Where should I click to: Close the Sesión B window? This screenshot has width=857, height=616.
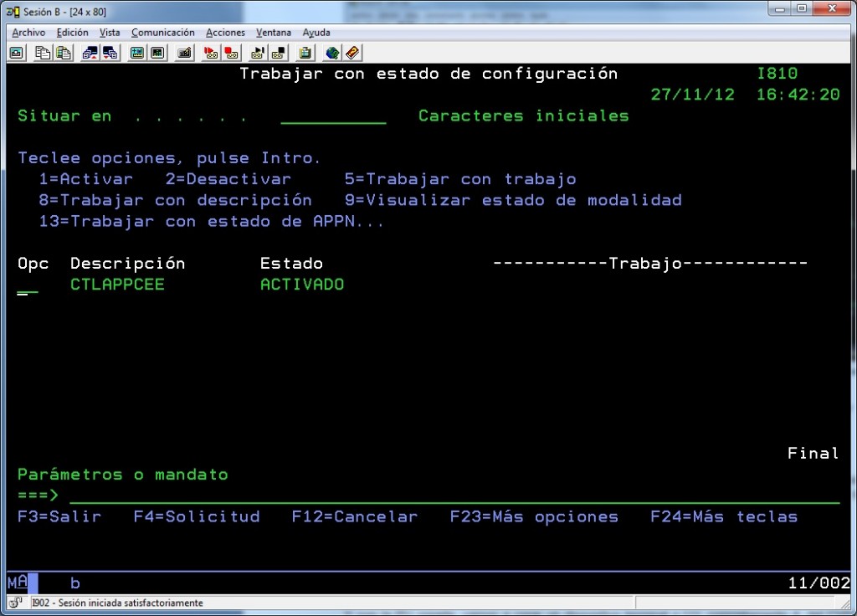[832, 8]
